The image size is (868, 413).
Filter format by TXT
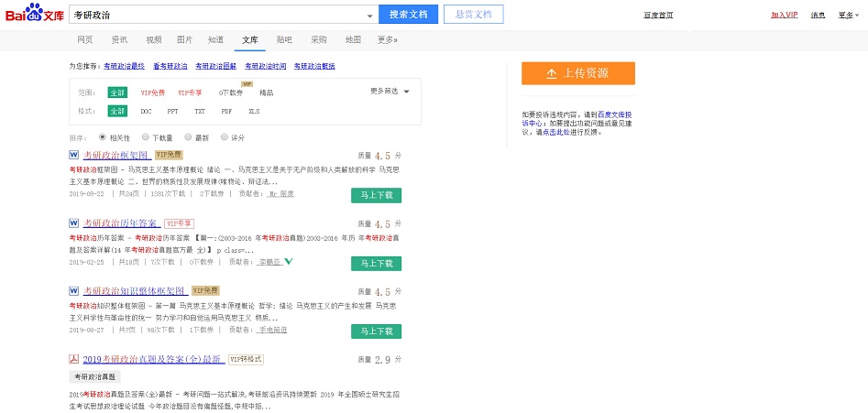tap(200, 111)
